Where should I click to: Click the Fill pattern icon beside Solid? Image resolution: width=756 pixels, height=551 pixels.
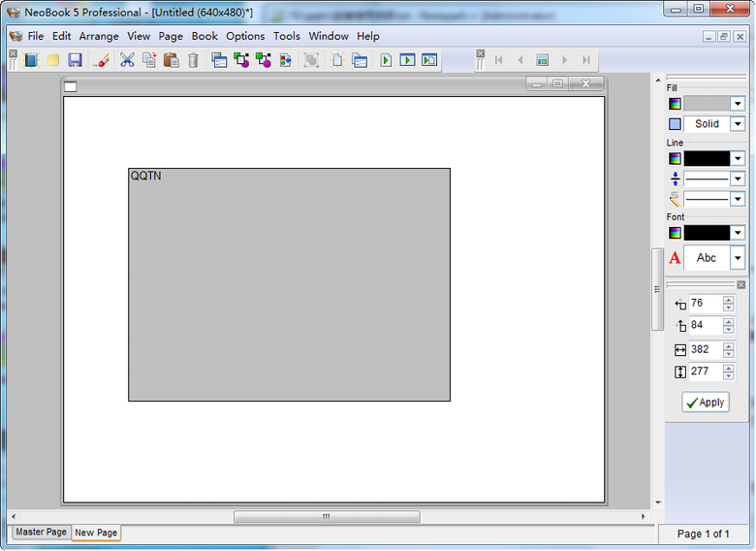(x=675, y=124)
